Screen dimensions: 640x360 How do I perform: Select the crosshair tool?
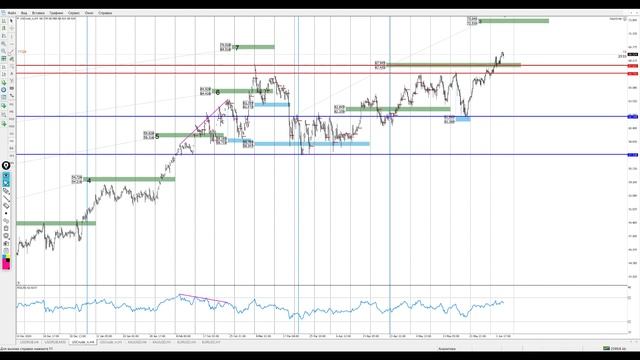(11, 28)
